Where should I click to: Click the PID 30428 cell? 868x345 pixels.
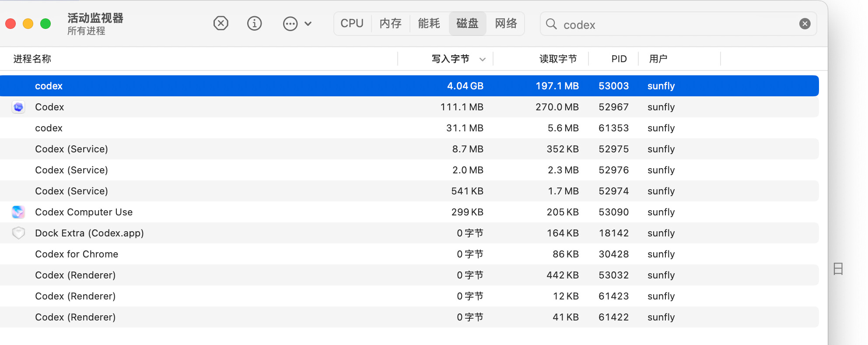click(613, 254)
